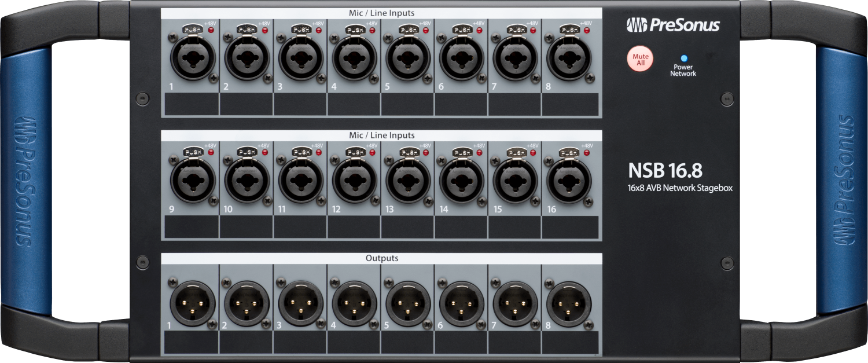Viewport: 868px width, 363px height.
Task: Select the combo jack for input 11
Action: (301, 180)
